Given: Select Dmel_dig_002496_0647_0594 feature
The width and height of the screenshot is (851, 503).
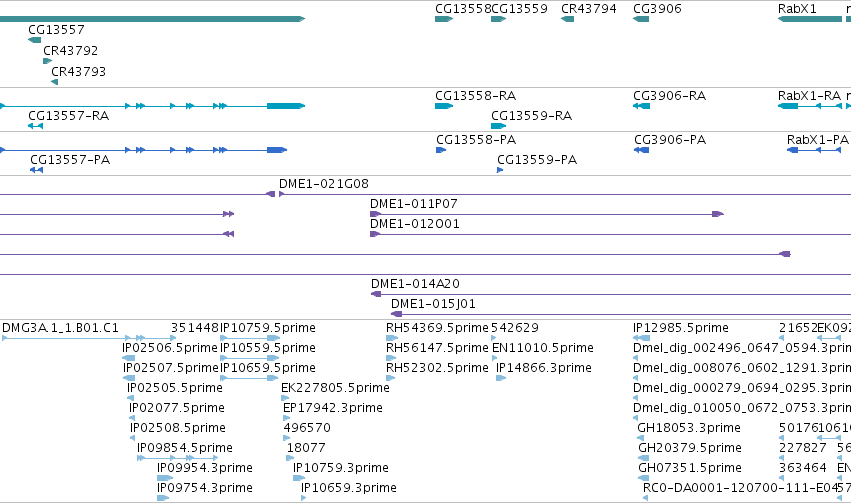Looking at the screenshot, I should click(636, 358).
